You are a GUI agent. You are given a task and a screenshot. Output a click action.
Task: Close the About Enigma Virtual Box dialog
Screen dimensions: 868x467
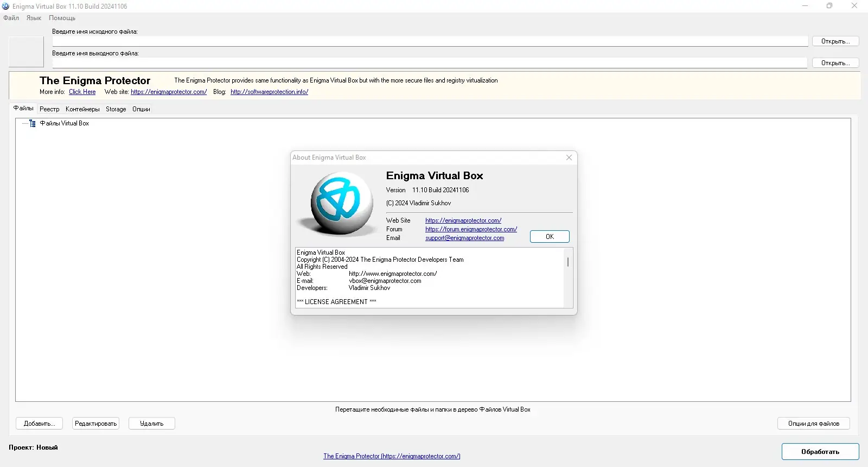click(569, 157)
